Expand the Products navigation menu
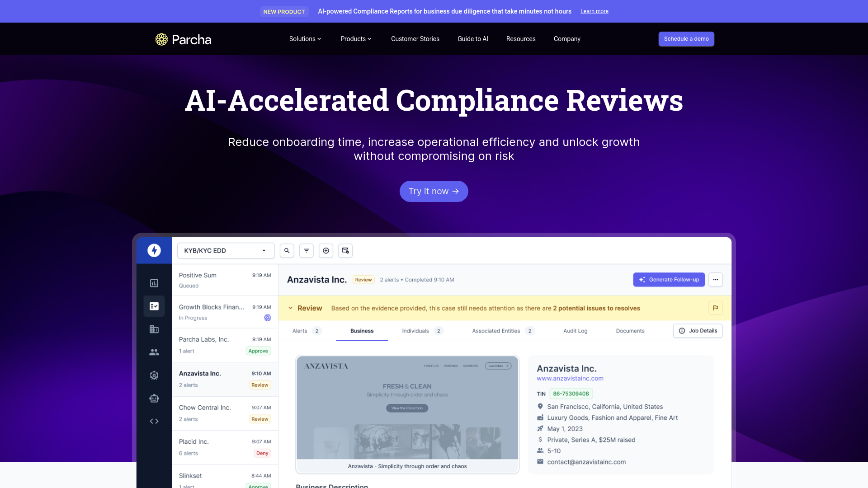This screenshot has width=868, height=488. tap(356, 39)
